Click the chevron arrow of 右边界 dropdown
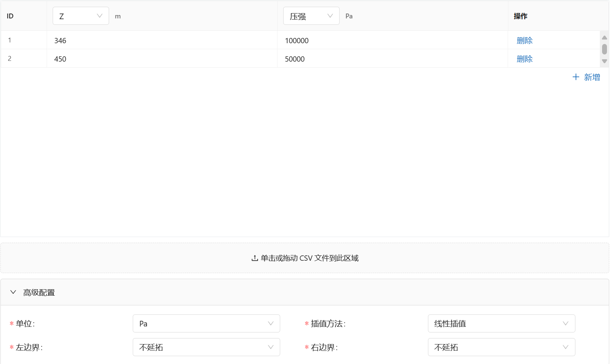The width and height of the screenshot is (616, 364). (566, 347)
